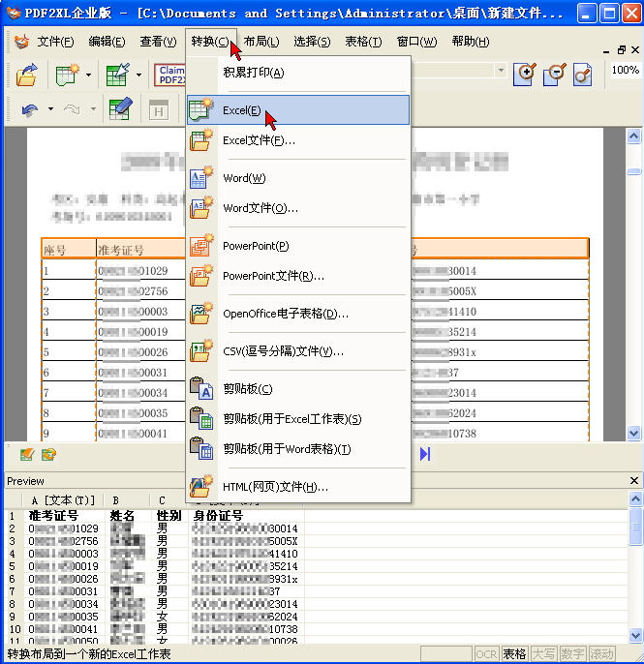Image resolution: width=644 pixels, height=664 pixels.
Task: Convert to CSV (逗号分隔) file
Action: 283,351
